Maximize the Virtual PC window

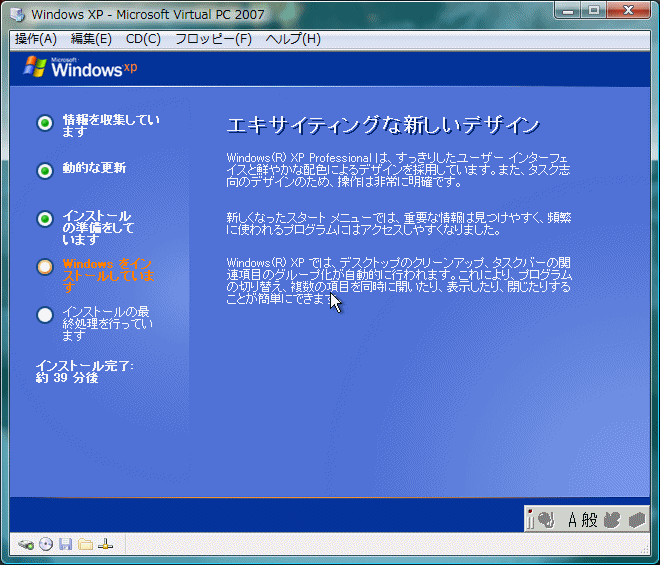point(594,11)
